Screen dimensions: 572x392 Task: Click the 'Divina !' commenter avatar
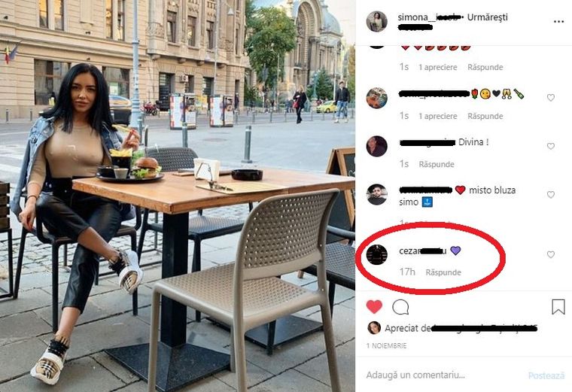click(x=376, y=146)
